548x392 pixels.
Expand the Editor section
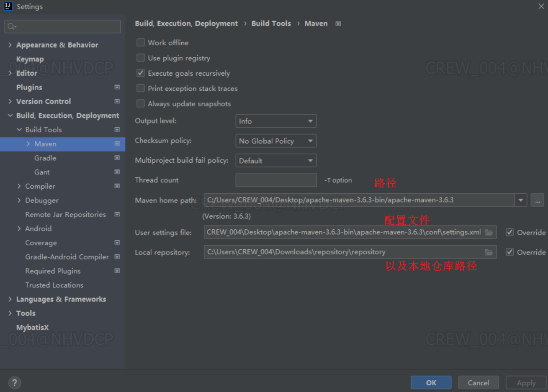click(10, 73)
